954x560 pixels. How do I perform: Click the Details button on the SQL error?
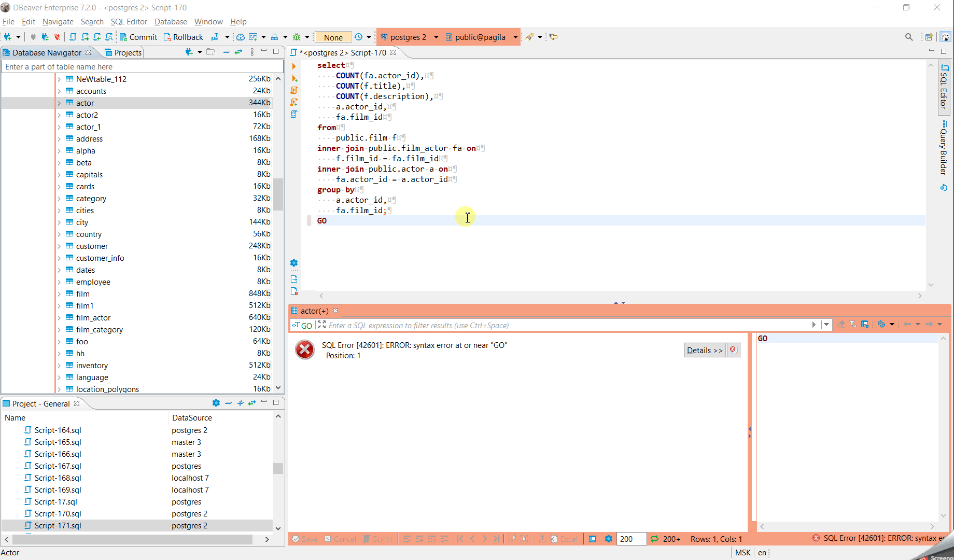coord(704,350)
